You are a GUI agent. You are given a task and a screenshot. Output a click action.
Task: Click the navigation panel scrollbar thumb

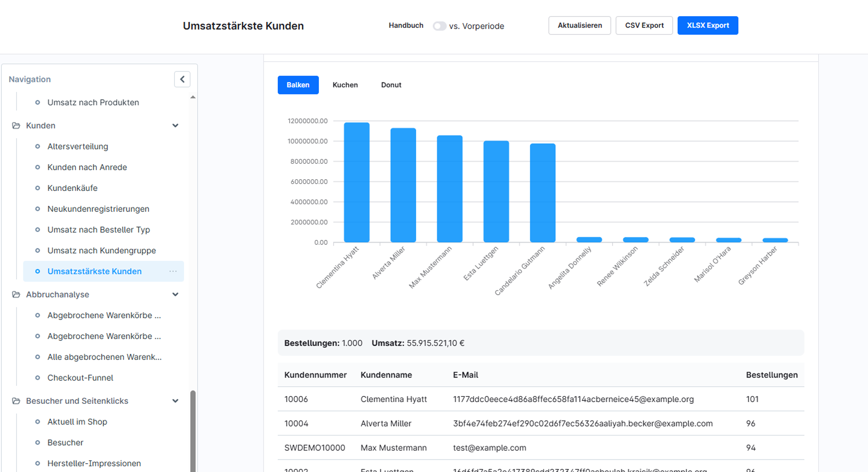193,431
